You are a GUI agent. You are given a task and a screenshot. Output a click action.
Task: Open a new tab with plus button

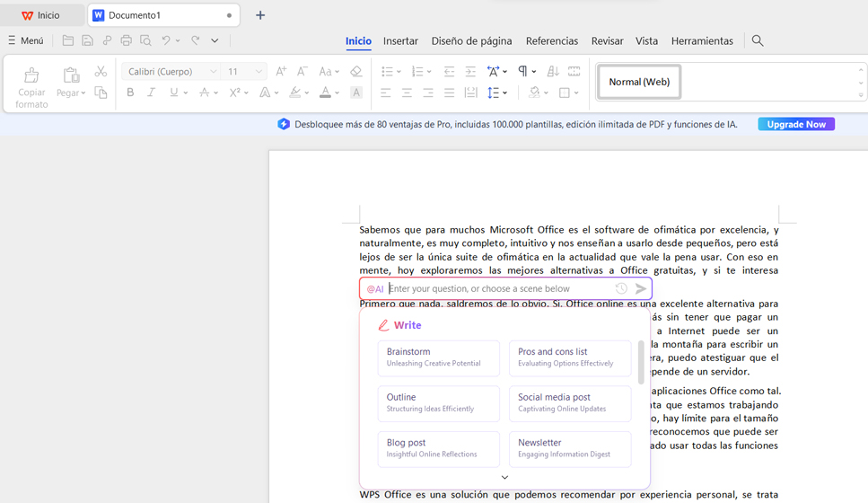tap(260, 15)
